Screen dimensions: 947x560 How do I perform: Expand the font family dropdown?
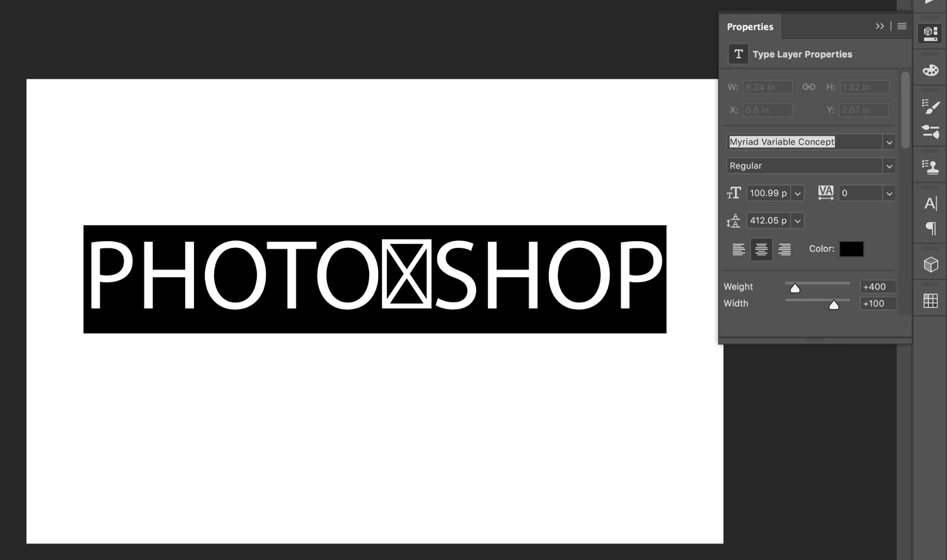point(889,142)
